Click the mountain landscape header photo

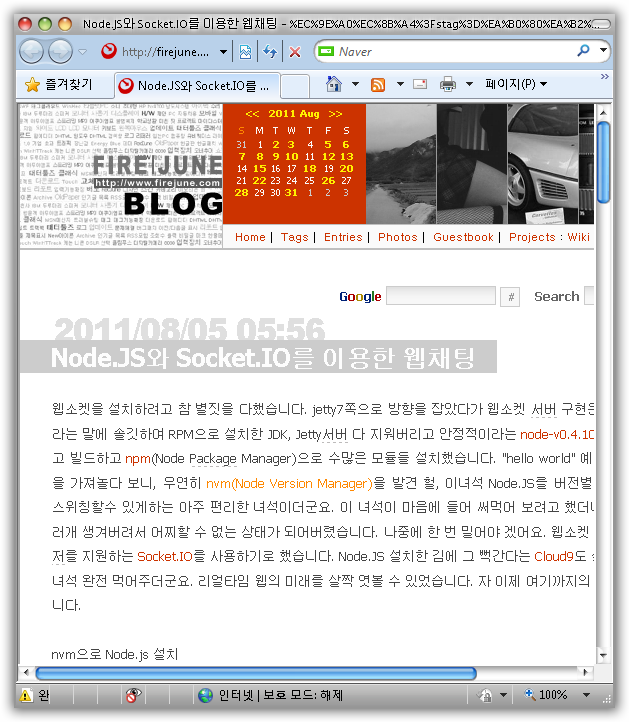[401, 164]
